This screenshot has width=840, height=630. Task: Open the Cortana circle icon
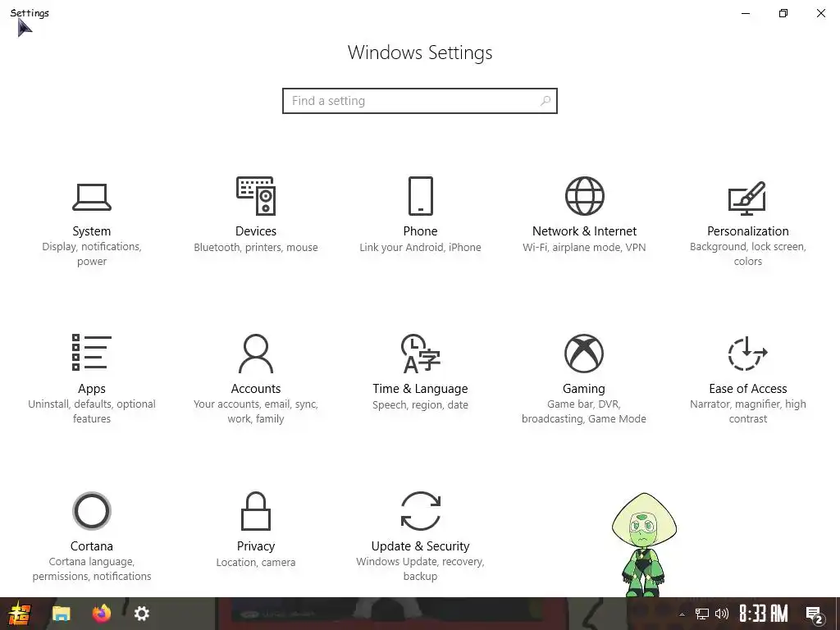click(x=92, y=510)
